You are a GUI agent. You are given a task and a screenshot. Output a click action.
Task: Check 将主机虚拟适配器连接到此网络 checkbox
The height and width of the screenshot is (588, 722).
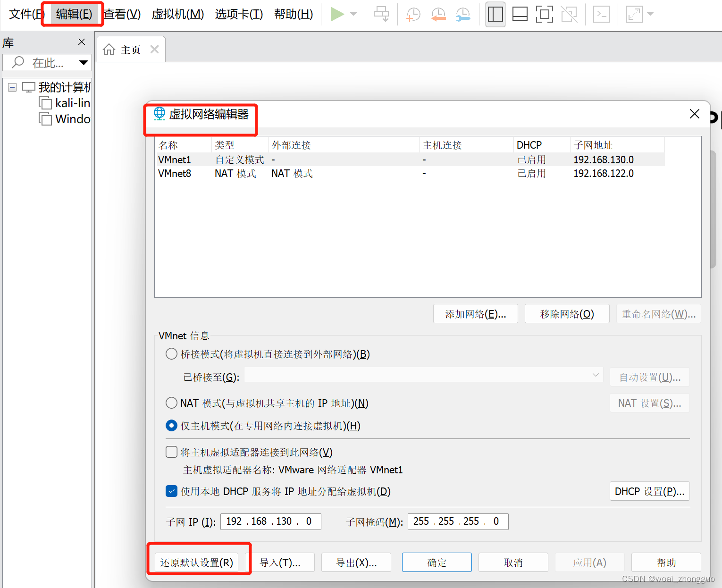172,452
